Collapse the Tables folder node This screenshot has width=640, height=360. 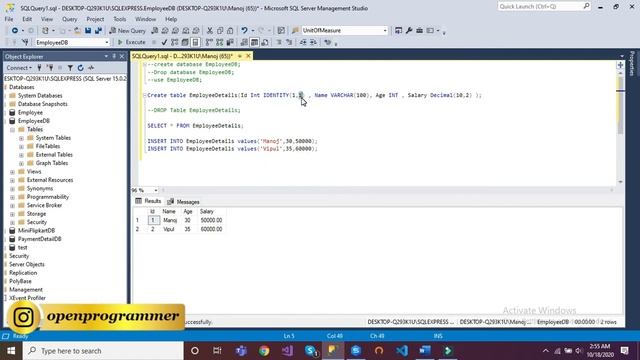12,130
